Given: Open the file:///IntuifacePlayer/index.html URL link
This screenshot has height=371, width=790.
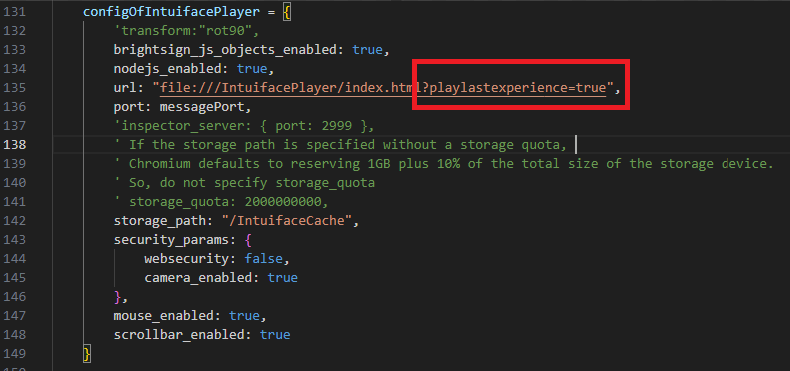Looking at the screenshot, I should pyautogui.click(x=383, y=88).
